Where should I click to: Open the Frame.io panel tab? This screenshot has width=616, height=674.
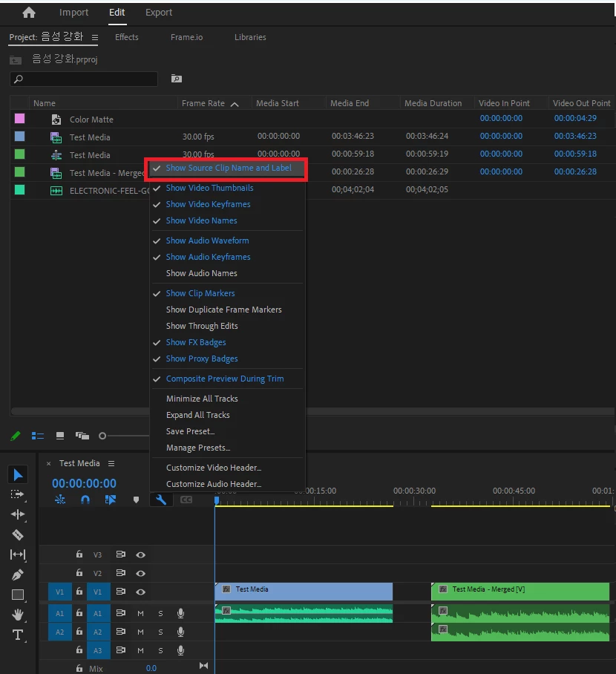point(186,37)
